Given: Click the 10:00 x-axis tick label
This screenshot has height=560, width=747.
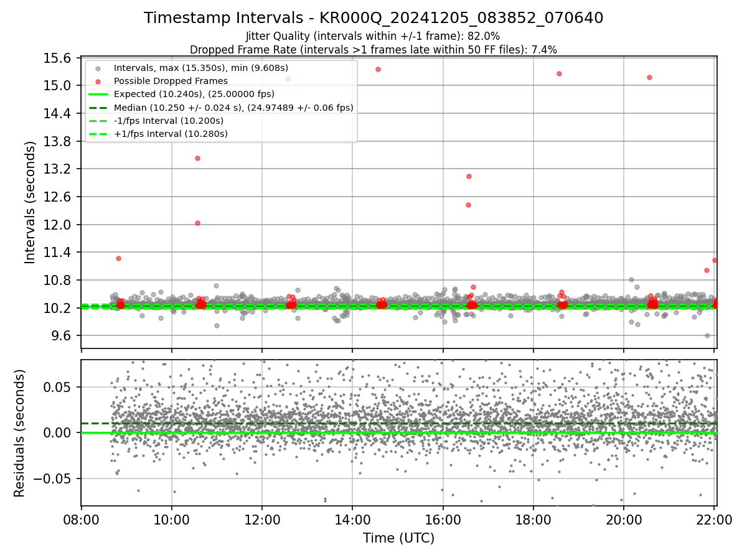Looking at the screenshot, I should (172, 519).
